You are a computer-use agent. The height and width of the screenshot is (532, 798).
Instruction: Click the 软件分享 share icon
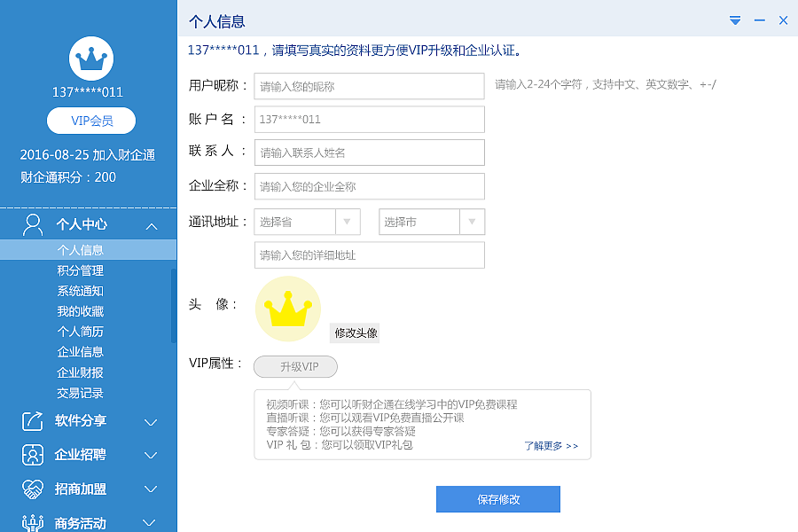pyautogui.click(x=33, y=421)
